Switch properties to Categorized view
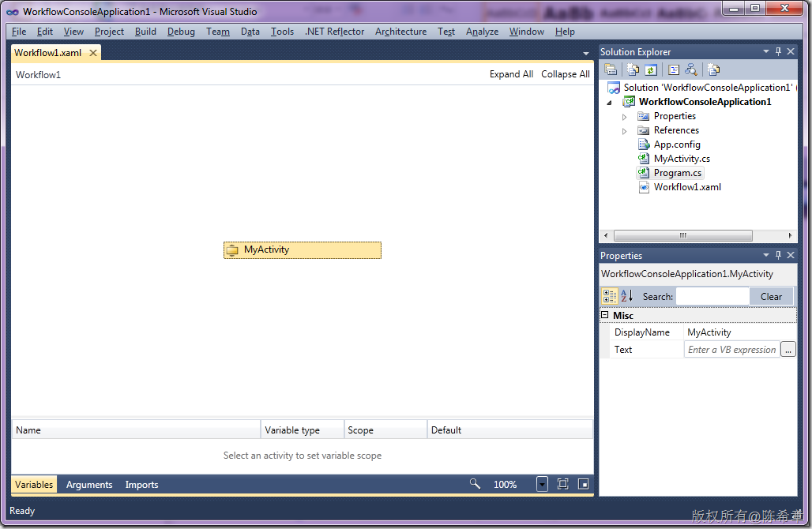Viewport: 812px width, 529px height. [610, 296]
